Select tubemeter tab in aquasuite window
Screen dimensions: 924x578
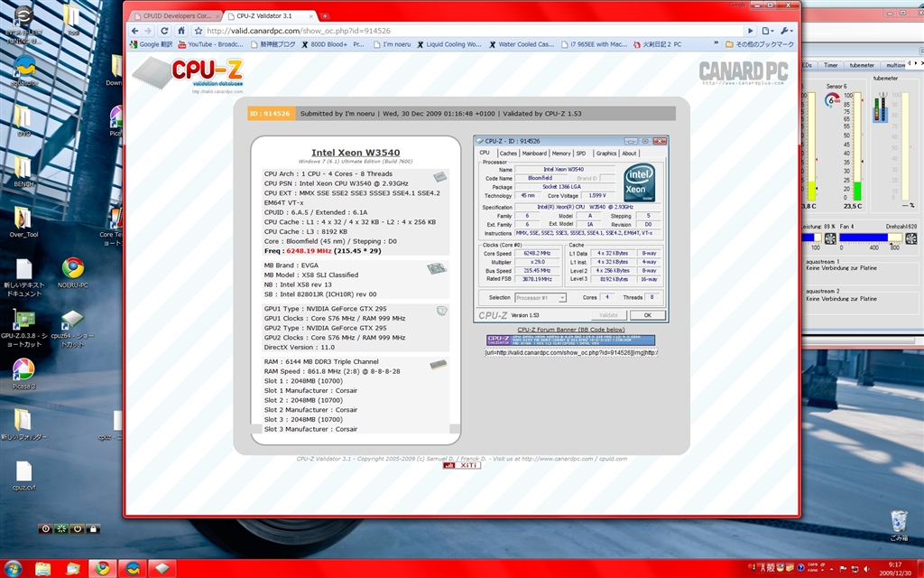click(x=862, y=65)
